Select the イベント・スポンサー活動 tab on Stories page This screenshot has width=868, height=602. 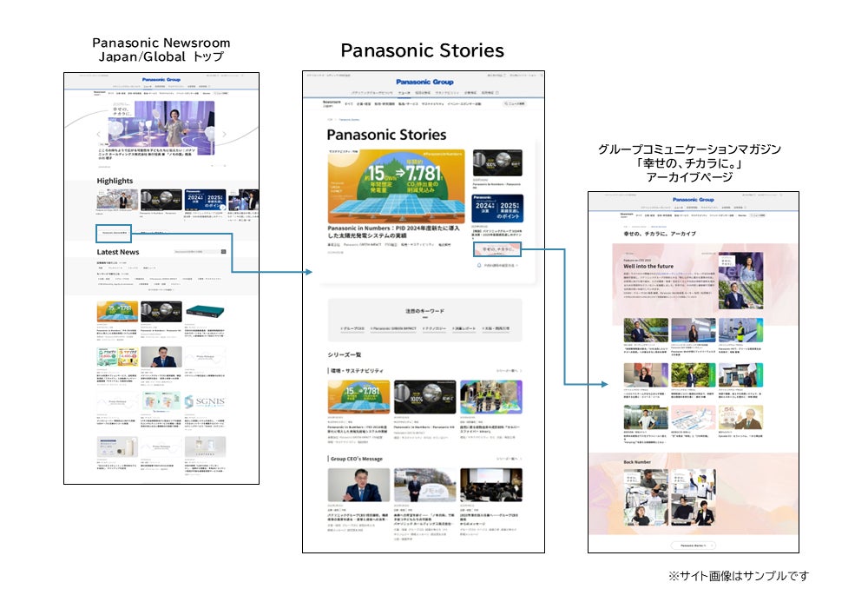tap(464, 103)
